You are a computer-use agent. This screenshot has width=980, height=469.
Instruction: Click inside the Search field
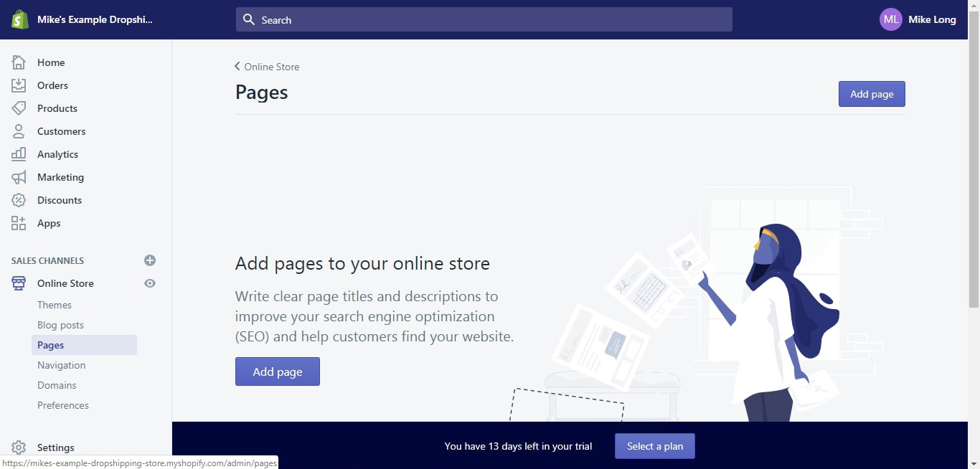click(x=484, y=19)
